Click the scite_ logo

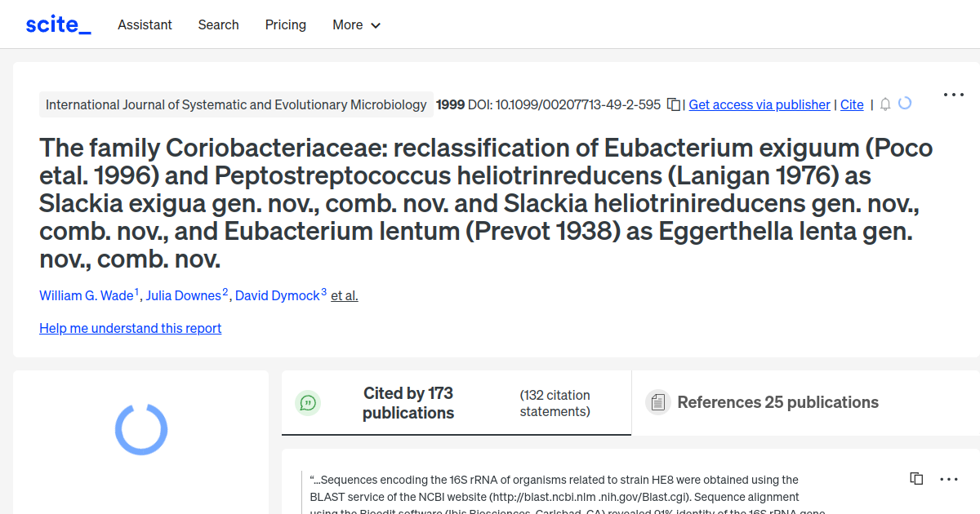57,24
